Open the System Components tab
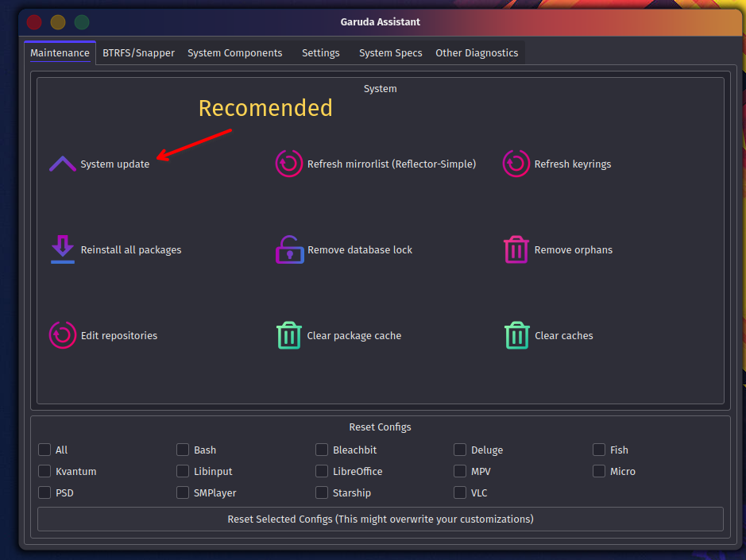746x560 pixels. pyautogui.click(x=234, y=53)
